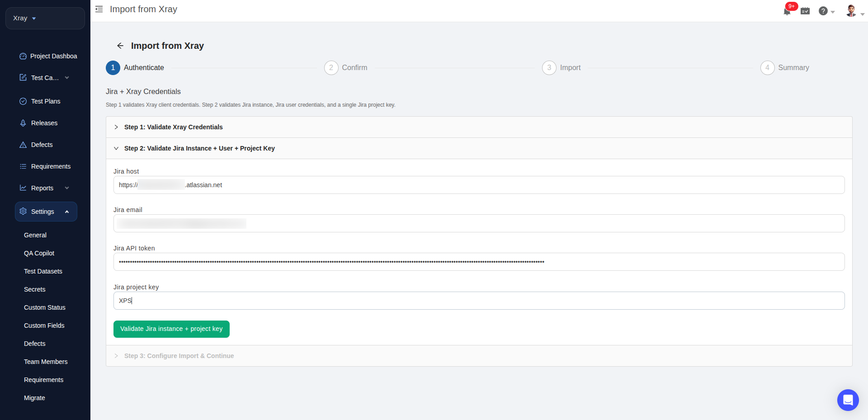
Task: Open Test Plans in the sidebar
Action: (46, 101)
